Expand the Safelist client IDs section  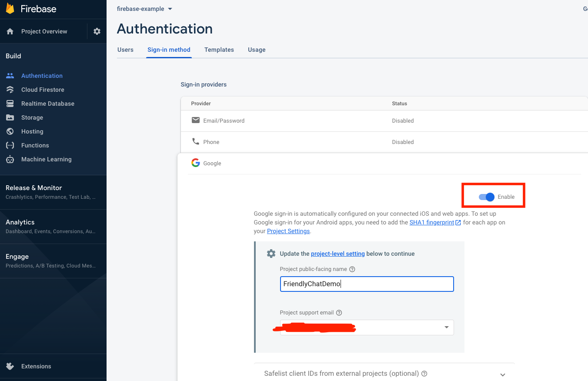(502, 374)
